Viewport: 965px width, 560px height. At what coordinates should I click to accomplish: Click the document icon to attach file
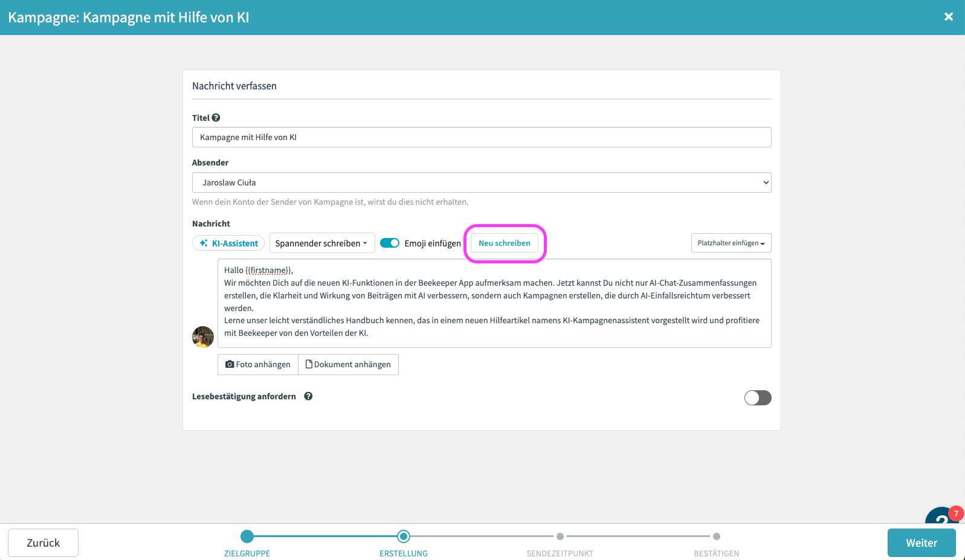(309, 364)
